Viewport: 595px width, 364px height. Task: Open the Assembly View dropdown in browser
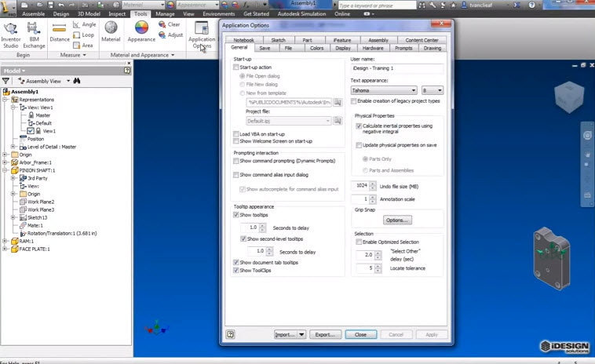click(68, 81)
